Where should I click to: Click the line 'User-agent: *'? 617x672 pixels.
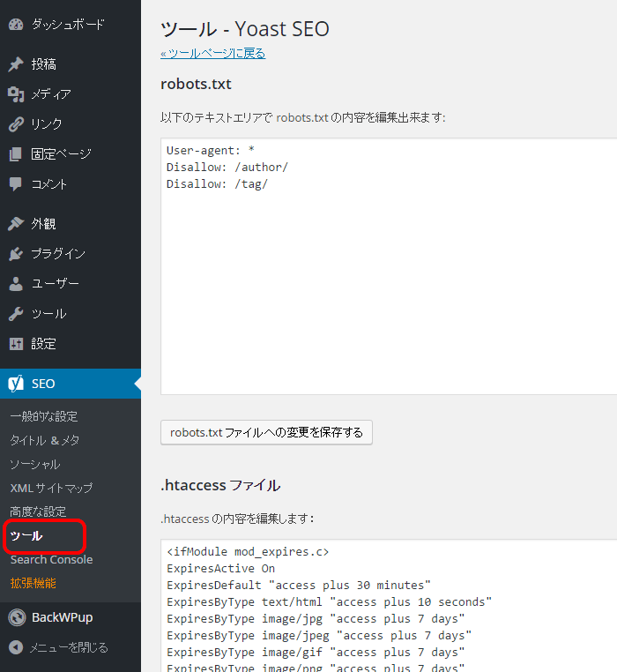pos(211,151)
